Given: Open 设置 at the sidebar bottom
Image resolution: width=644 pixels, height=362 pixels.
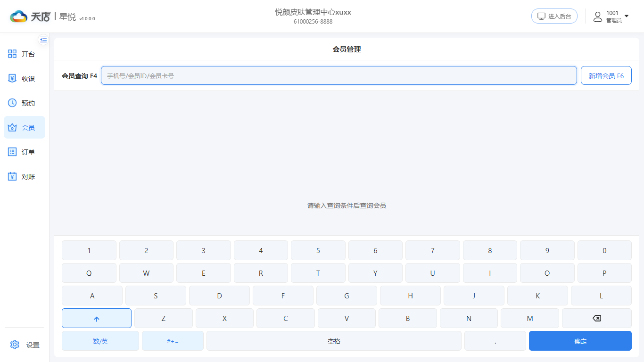Looking at the screenshot, I should click(x=25, y=345).
